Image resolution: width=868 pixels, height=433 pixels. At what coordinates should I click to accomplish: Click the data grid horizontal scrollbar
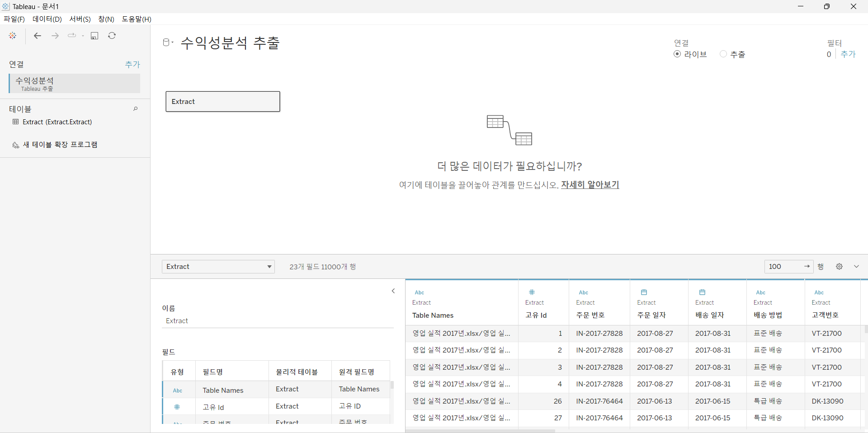(x=480, y=431)
